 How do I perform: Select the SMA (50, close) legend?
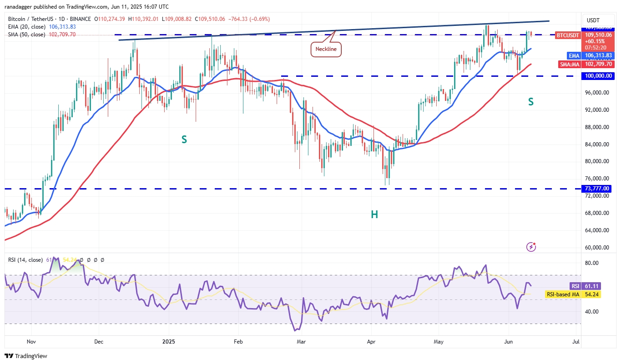point(26,35)
